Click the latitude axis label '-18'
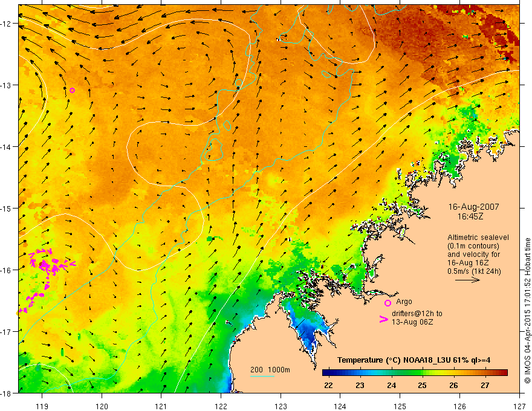This screenshot has height=411, width=532. tap(6, 393)
